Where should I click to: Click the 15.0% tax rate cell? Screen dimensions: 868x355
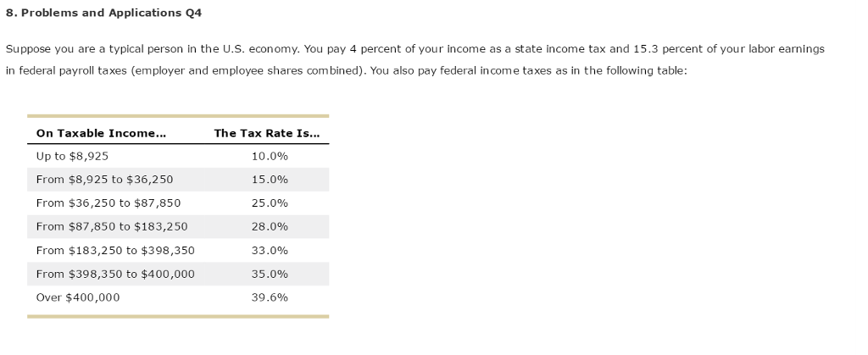click(x=270, y=180)
